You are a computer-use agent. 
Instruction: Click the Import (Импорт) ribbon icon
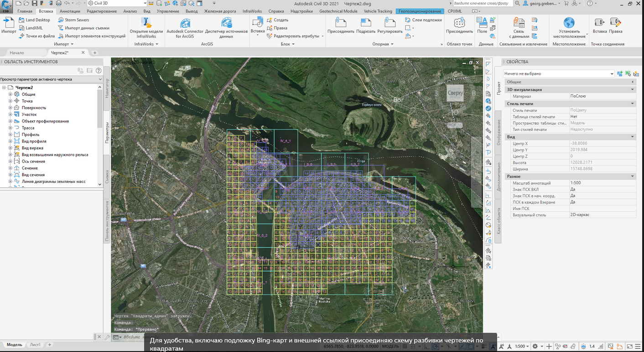(x=9, y=23)
